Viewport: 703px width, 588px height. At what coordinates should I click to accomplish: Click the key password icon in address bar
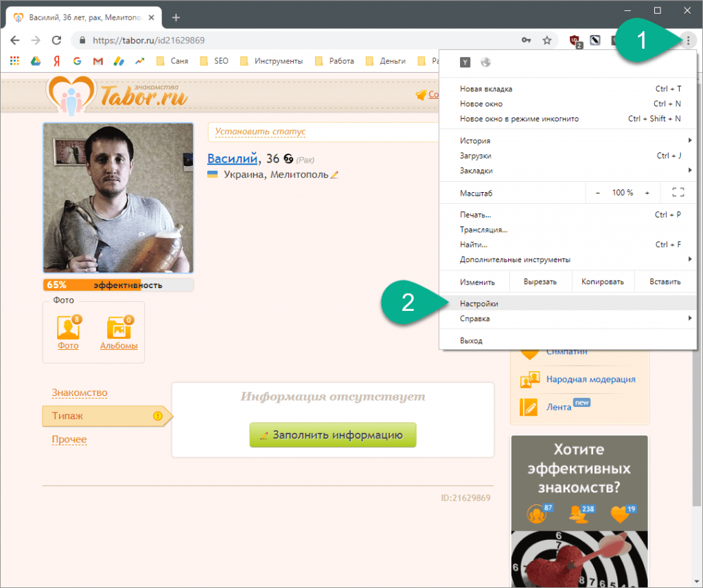click(x=527, y=40)
